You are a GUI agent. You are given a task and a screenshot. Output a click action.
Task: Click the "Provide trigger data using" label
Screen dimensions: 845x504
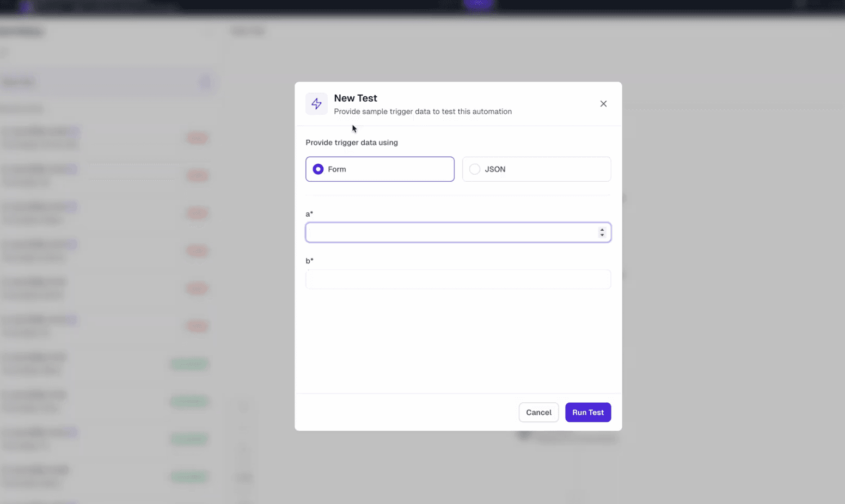(x=352, y=143)
